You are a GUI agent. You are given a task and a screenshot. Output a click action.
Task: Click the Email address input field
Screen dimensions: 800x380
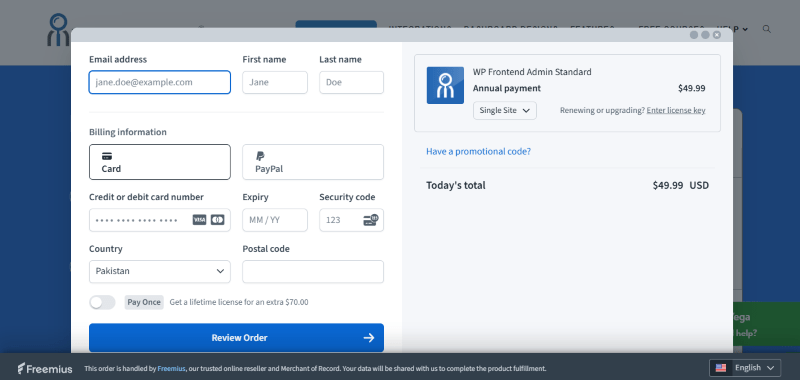(x=160, y=82)
